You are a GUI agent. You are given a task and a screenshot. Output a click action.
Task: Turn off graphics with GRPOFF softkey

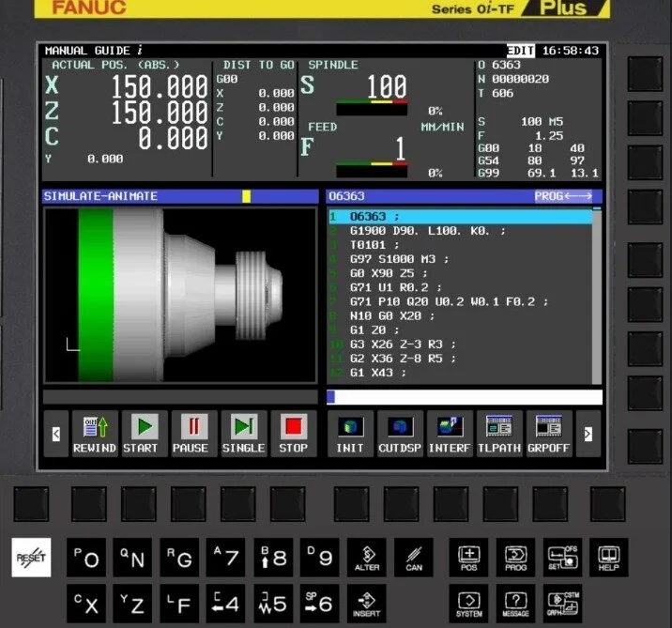tap(549, 434)
